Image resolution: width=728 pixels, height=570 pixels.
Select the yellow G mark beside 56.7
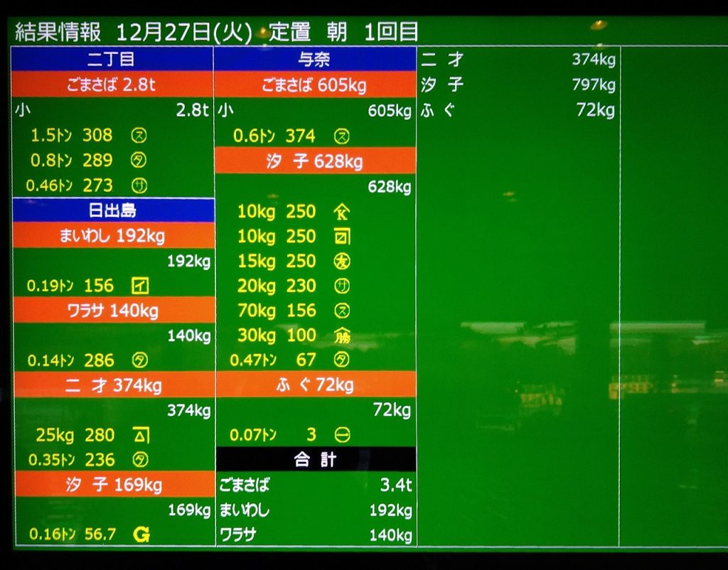(141, 534)
